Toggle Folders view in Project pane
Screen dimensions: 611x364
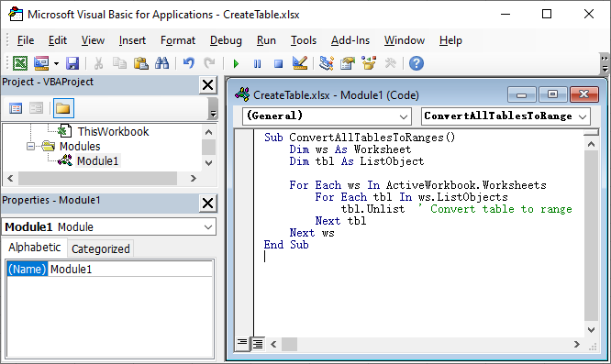(x=63, y=108)
